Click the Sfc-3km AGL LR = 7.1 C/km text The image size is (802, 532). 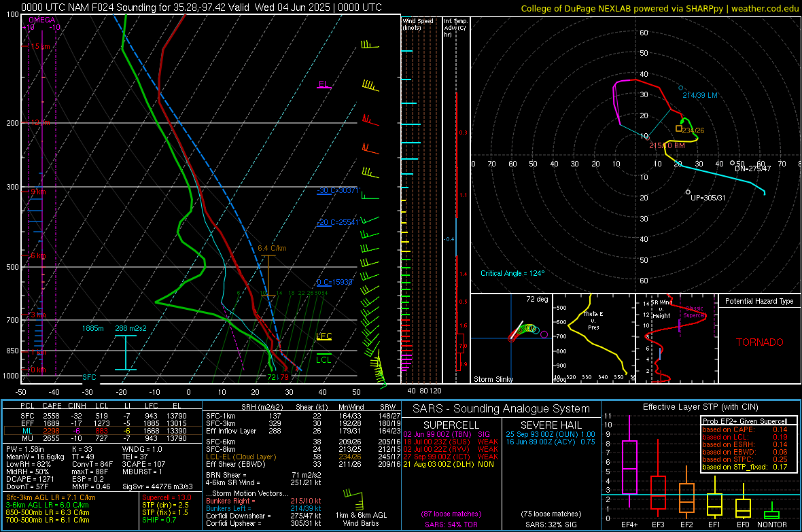point(51,497)
